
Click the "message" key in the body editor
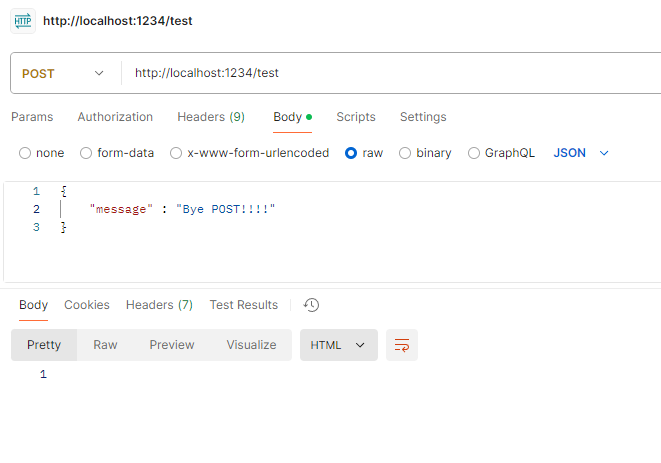click(x=121, y=209)
